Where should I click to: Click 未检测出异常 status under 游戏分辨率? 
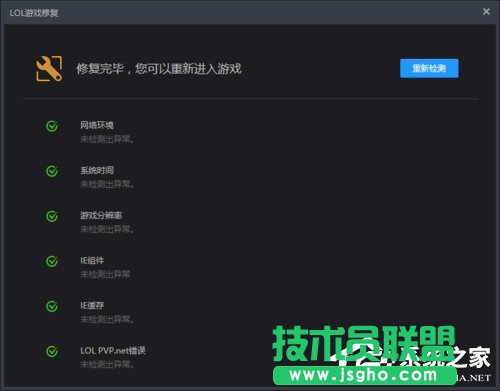coord(107,229)
